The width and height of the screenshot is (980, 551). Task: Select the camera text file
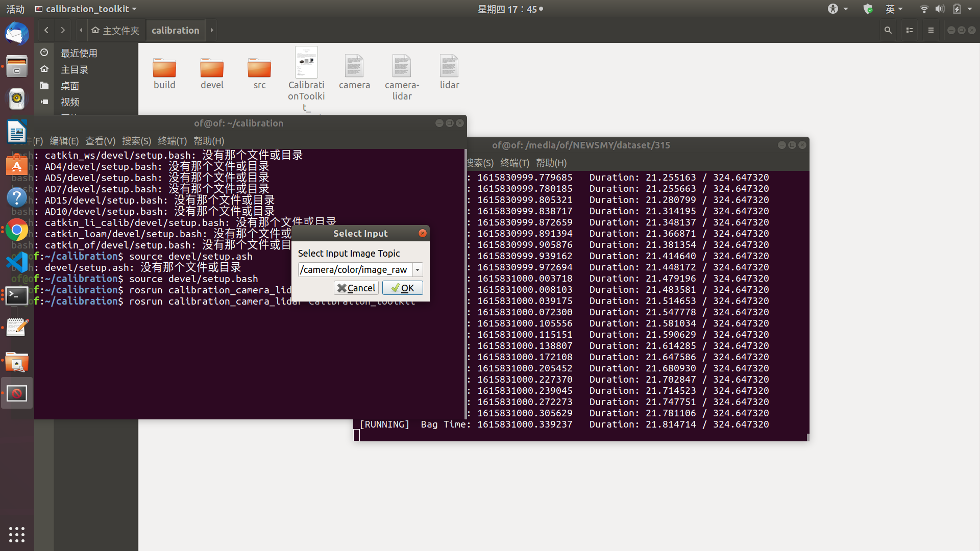point(354,72)
